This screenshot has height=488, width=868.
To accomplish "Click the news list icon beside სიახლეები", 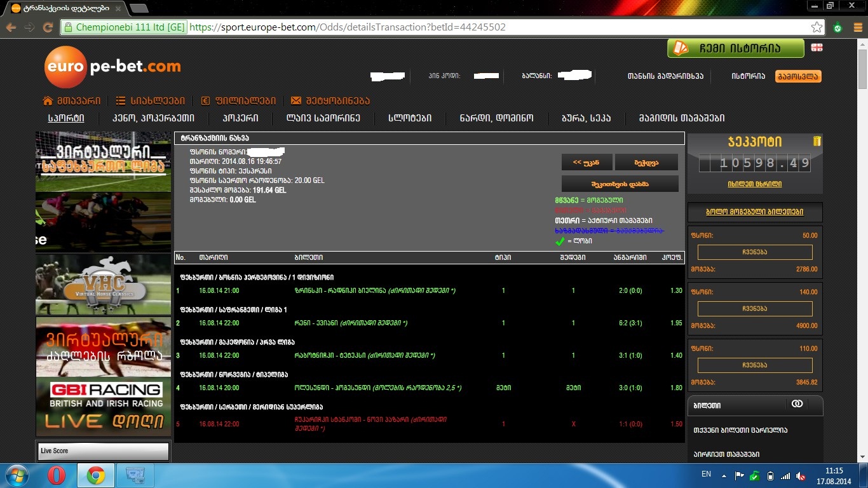I will (x=121, y=100).
